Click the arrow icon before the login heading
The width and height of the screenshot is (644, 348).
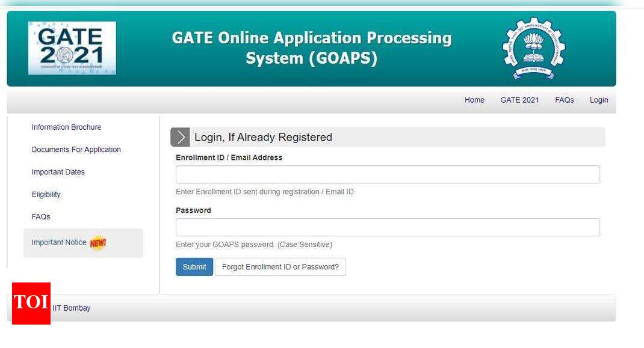point(180,136)
